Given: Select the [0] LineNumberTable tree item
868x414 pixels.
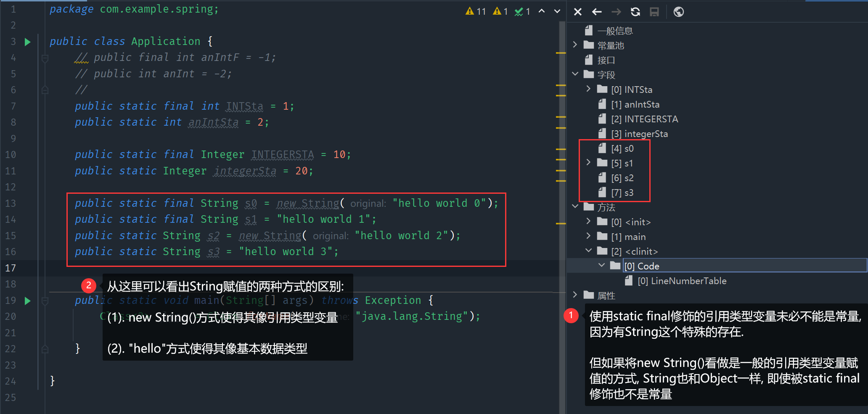Looking at the screenshot, I should click(x=682, y=281).
